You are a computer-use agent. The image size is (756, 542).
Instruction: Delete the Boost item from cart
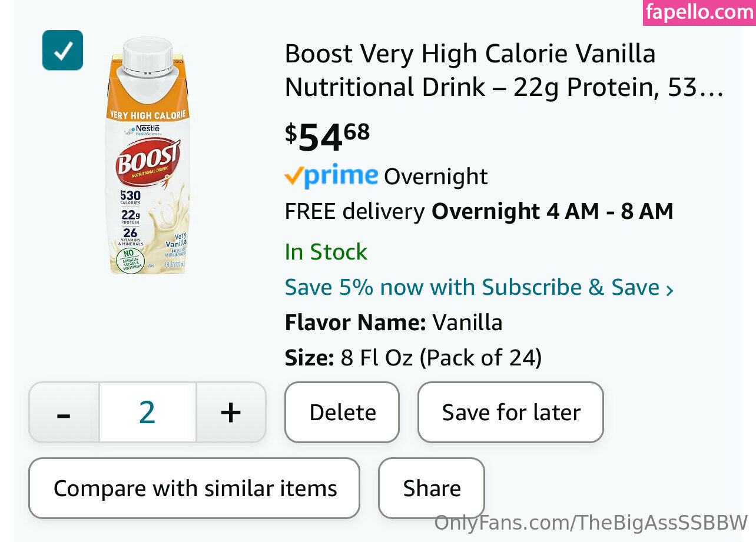pos(342,413)
